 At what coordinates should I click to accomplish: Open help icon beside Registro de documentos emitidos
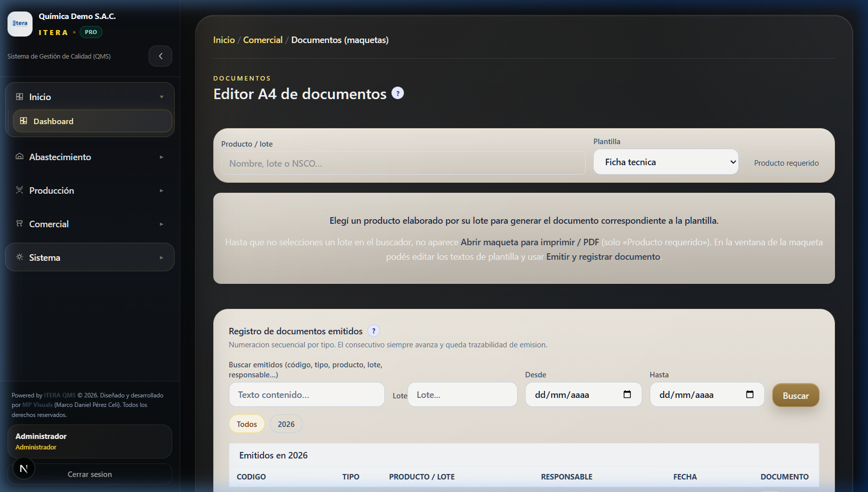(373, 331)
